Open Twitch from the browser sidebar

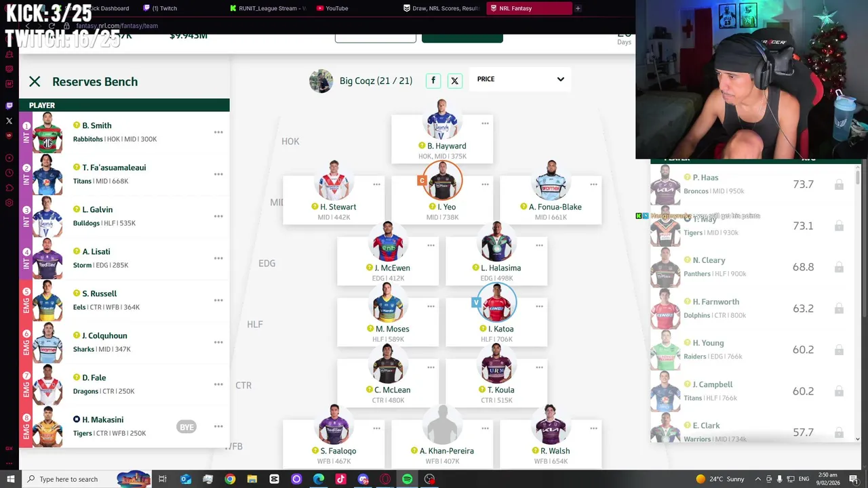click(x=9, y=106)
